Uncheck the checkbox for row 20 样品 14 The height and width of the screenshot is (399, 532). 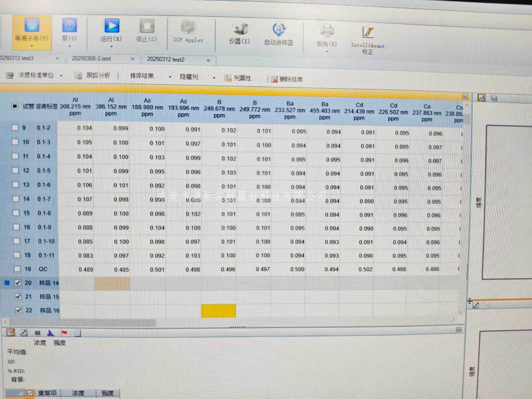click(x=17, y=283)
